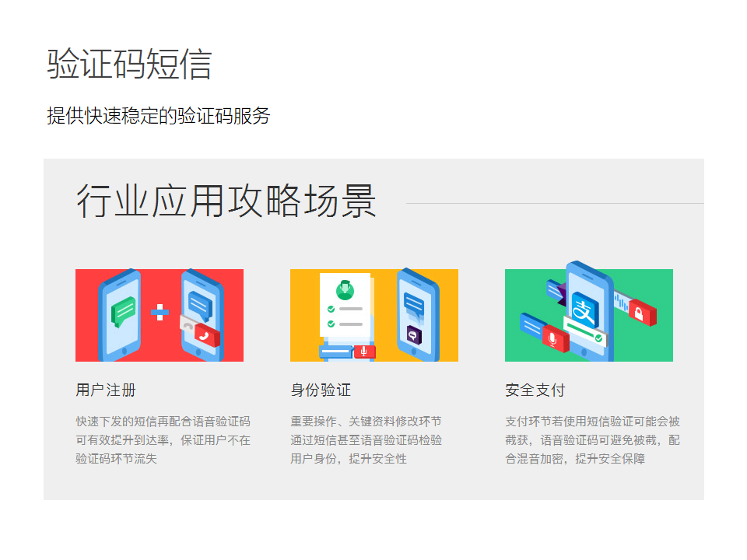Click description starting 支付环节若使用短信验证
The height and width of the screenshot is (560, 747).
coord(592,440)
